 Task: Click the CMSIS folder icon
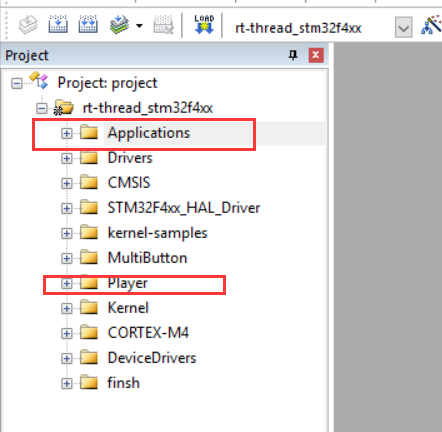(89, 182)
